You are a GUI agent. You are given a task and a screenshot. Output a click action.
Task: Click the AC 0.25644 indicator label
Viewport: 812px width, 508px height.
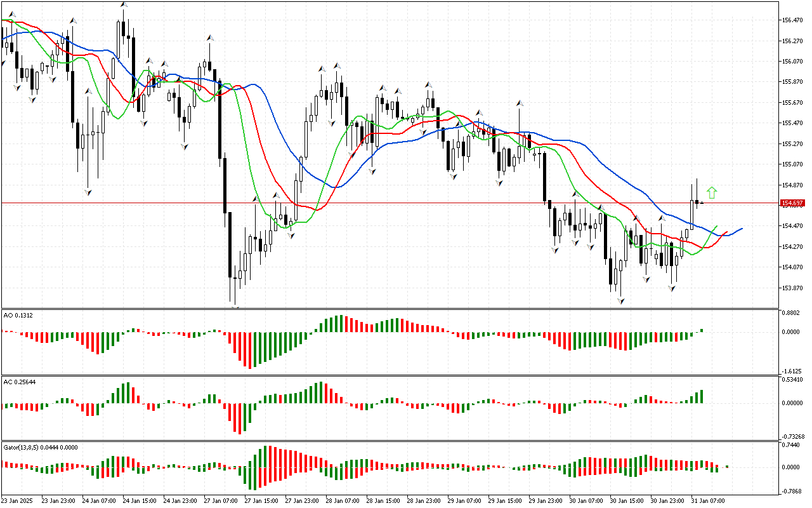(20, 382)
